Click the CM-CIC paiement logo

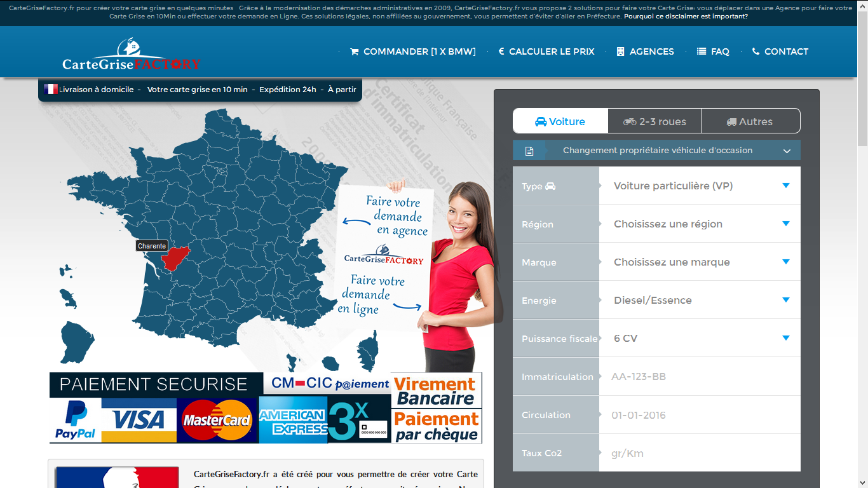tap(330, 384)
